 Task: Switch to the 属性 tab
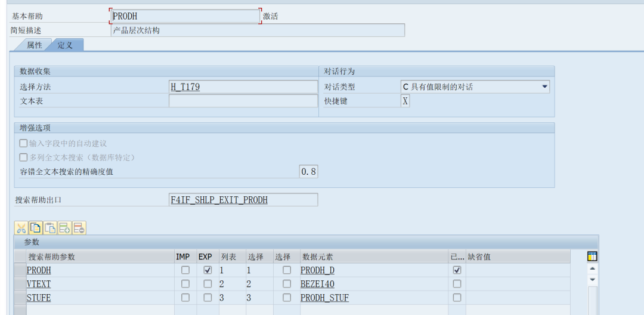pyautogui.click(x=35, y=45)
